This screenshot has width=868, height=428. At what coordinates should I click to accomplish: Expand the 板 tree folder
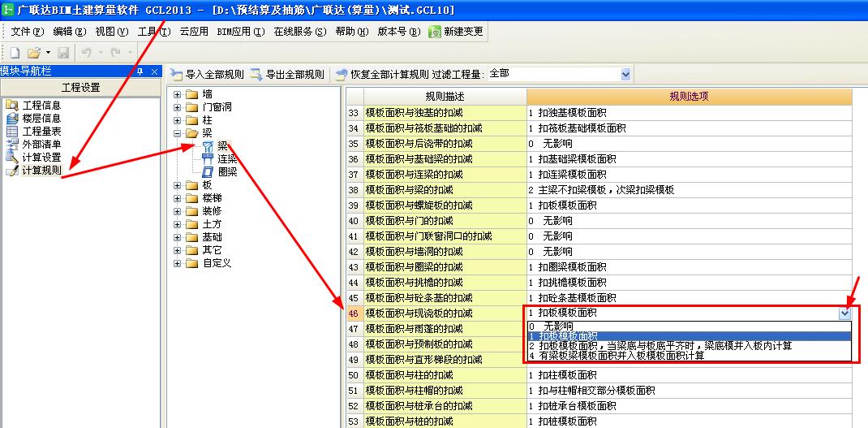click(177, 185)
